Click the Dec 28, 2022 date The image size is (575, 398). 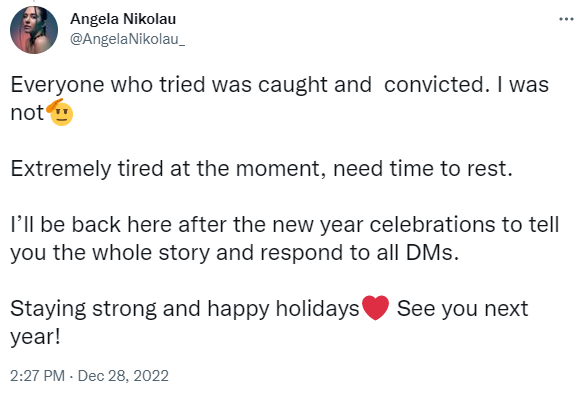[123, 376]
